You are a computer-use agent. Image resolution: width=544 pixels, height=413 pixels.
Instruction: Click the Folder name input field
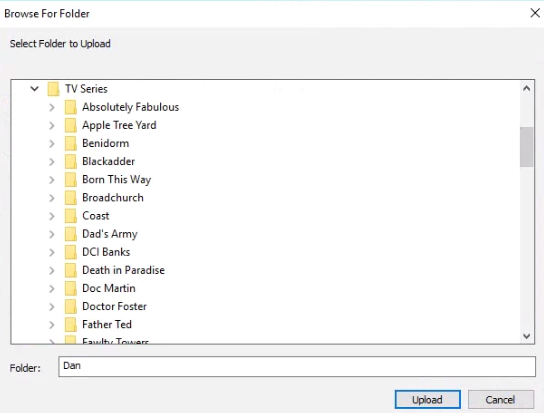tap(297, 366)
